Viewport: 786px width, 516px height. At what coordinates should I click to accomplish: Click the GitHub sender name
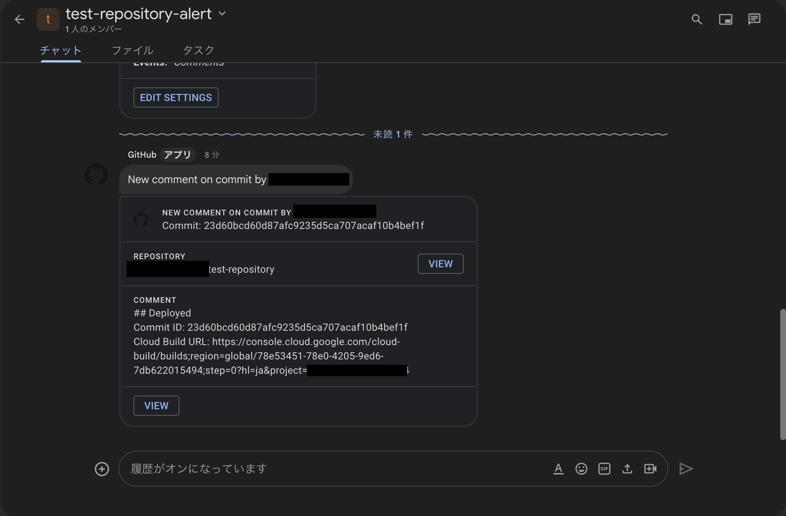142,154
